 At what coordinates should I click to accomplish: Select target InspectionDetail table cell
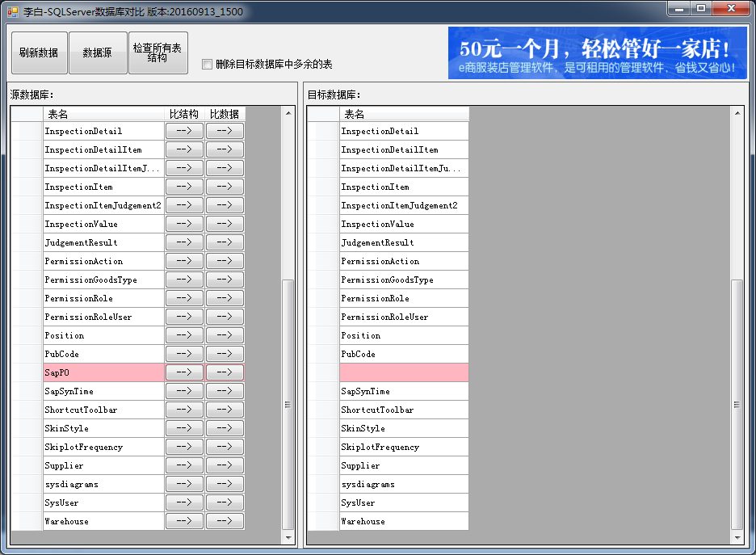click(x=404, y=131)
